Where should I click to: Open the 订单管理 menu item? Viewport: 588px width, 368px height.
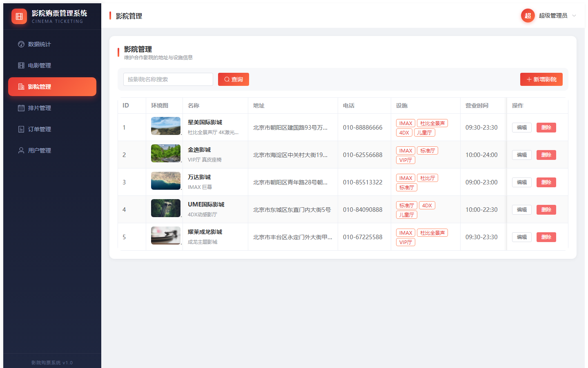pos(52,129)
